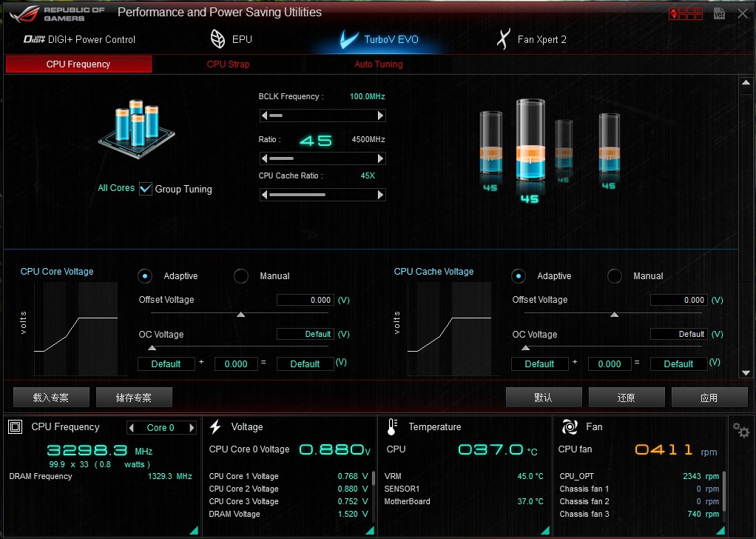Viewport: 756px width, 539px height.
Task: Open monitor settings gear icon
Action: point(741,429)
